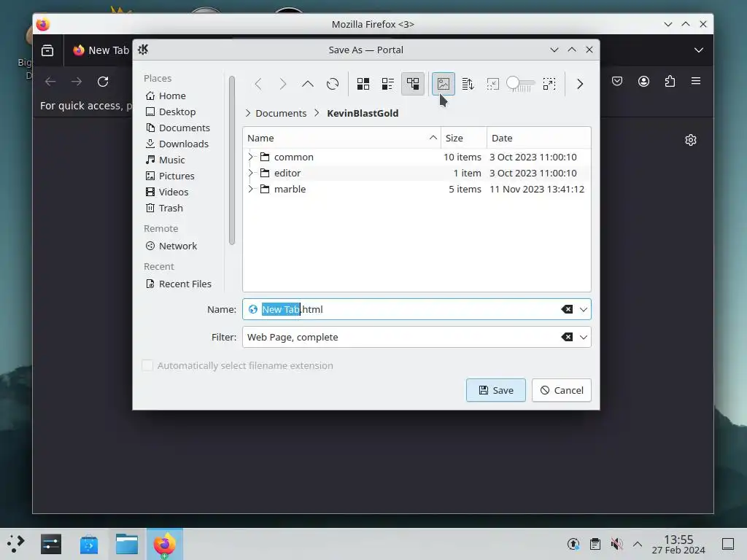
Task: Open New Tab personalize gear icon
Action: pos(691,140)
